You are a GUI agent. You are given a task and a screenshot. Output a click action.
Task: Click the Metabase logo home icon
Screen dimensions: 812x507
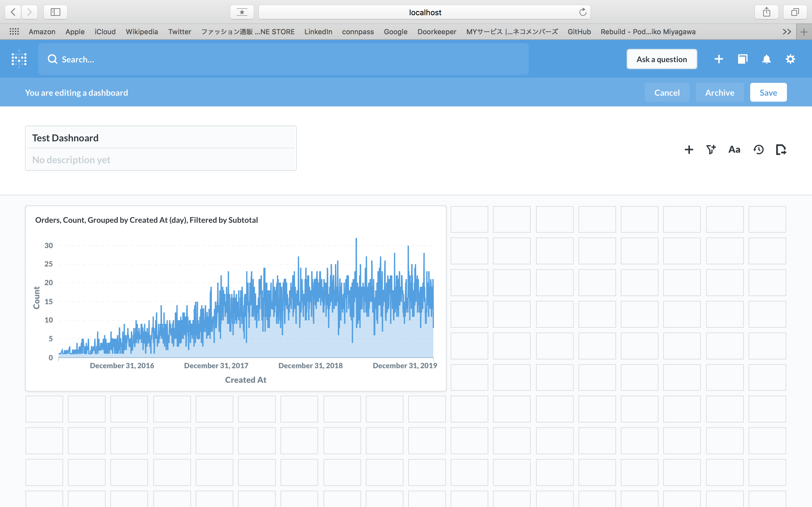(19, 59)
